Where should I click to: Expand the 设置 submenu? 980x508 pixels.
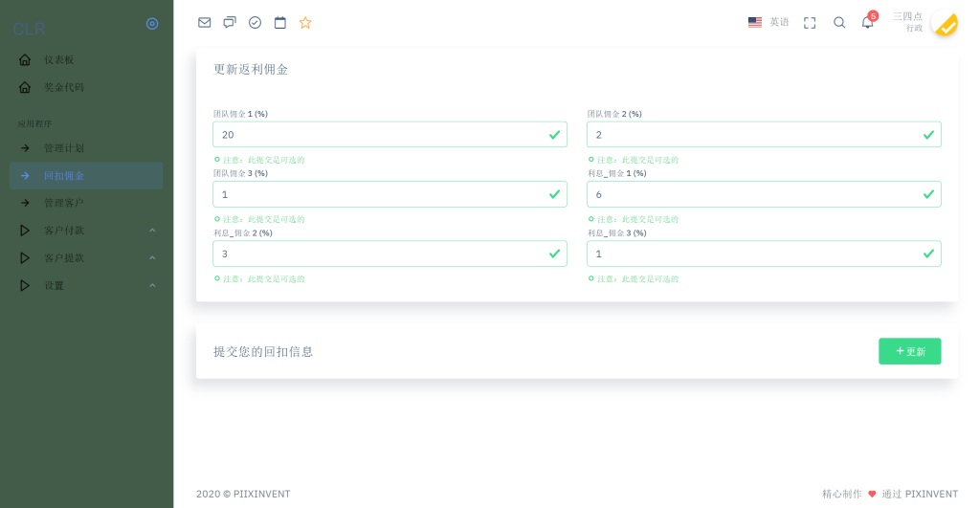click(86, 285)
